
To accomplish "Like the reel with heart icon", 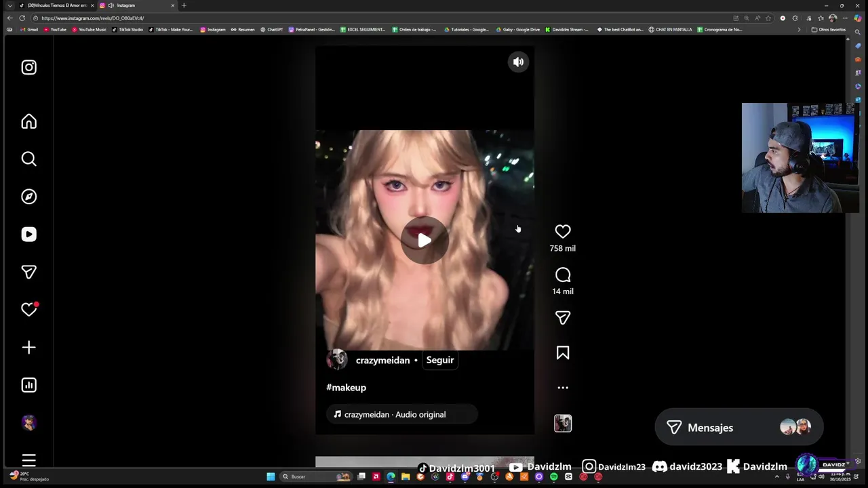I will tap(563, 232).
